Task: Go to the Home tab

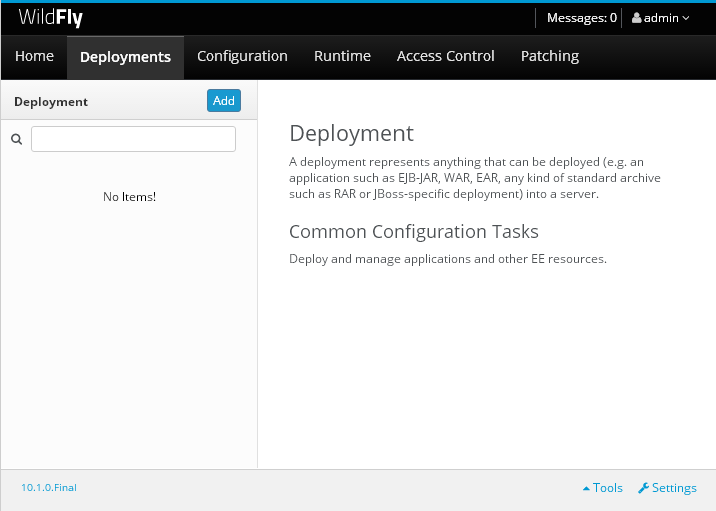Action: pos(34,56)
